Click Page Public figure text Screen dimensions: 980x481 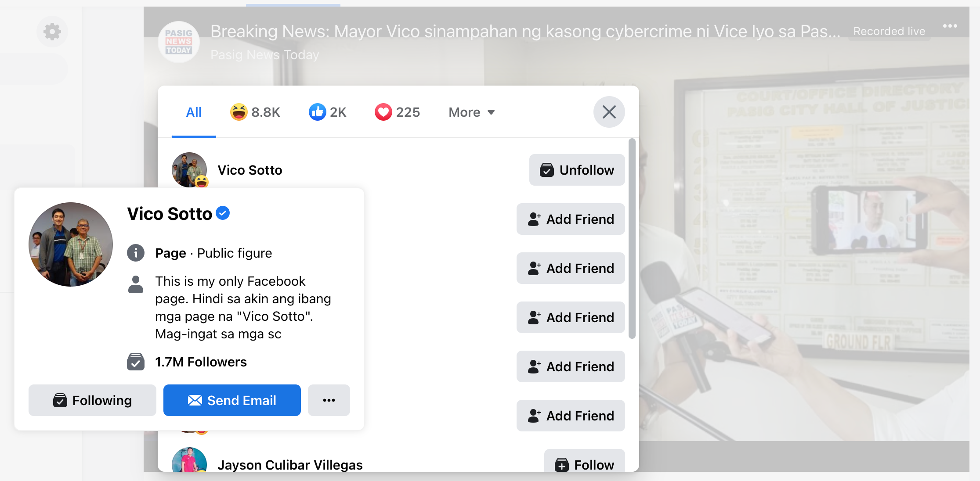[x=213, y=253]
